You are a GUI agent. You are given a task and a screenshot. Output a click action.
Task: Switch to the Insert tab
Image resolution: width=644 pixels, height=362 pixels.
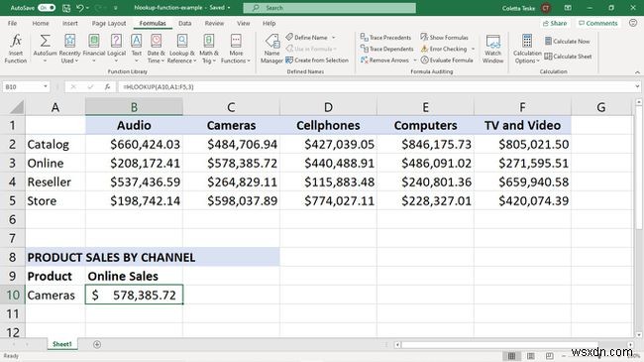pyautogui.click(x=69, y=24)
